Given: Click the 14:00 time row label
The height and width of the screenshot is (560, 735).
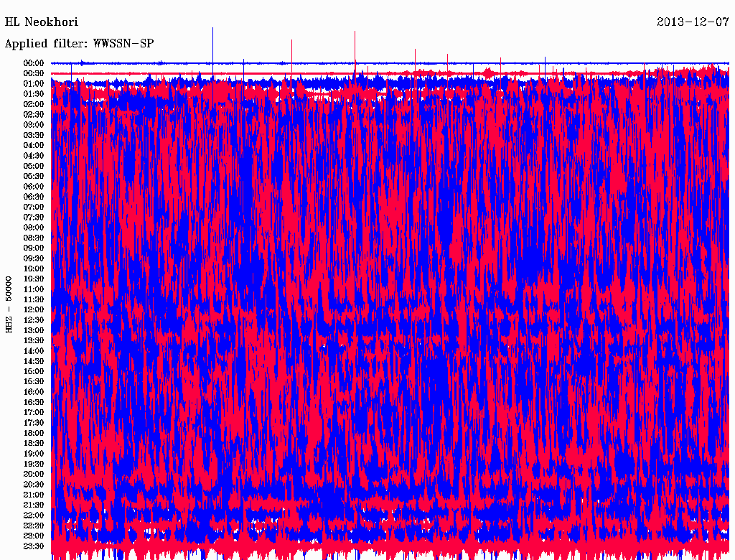Looking at the screenshot, I should (x=34, y=351).
